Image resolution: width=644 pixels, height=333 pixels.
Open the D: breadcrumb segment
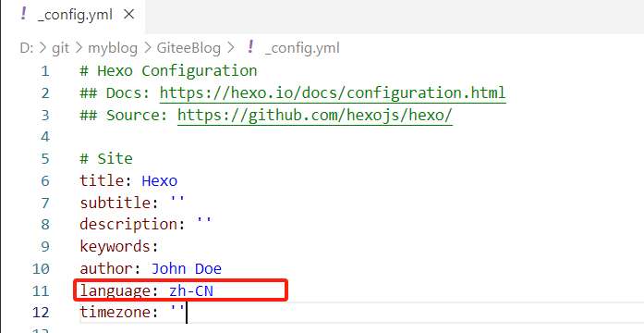[x=27, y=48]
